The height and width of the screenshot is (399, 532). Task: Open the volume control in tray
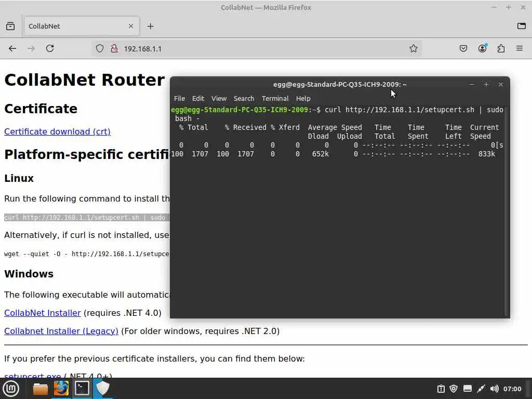pos(495,389)
